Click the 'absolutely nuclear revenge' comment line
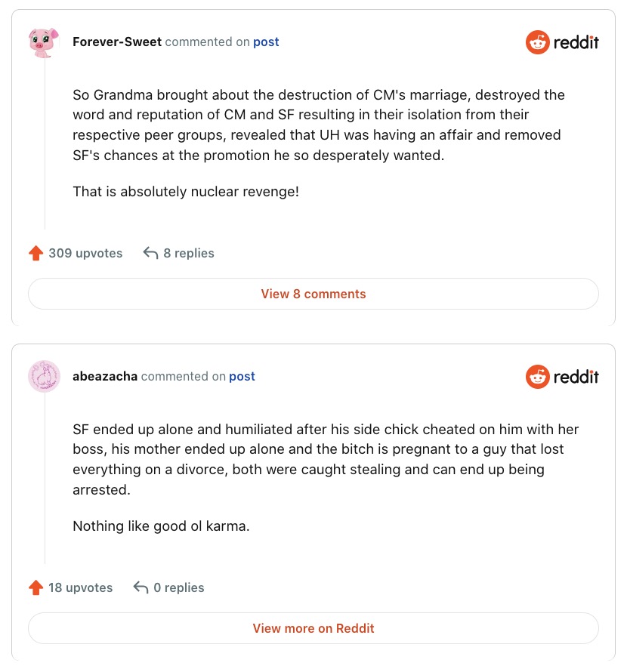This screenshot has width=627, height=672. pos(186,192)
